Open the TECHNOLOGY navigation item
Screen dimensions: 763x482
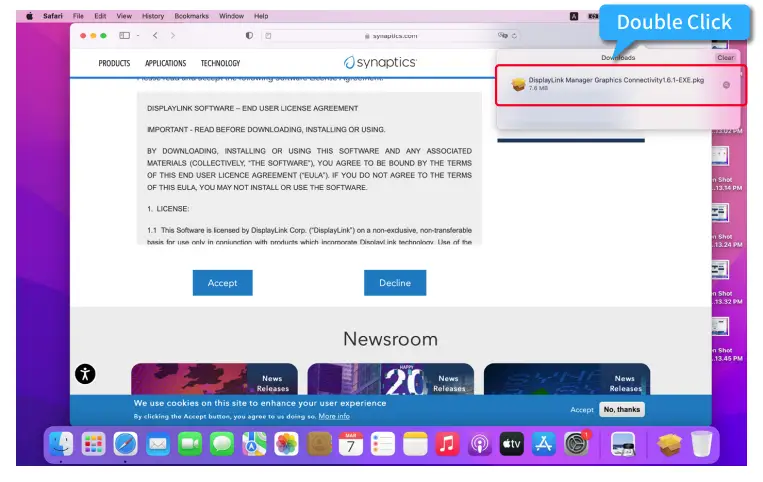(x=220, y=63)
